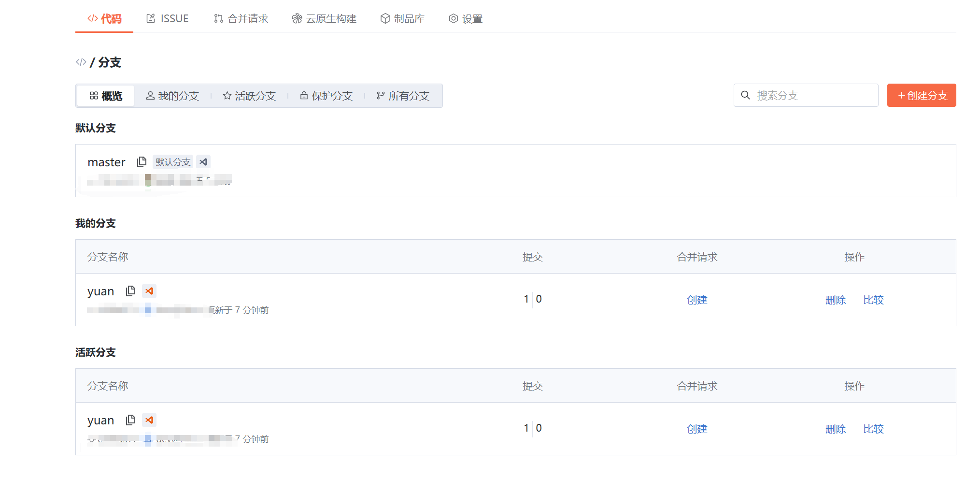980x493 pixels.
Task: Open the ISSUE tab
Action: [x=167, y=18]
